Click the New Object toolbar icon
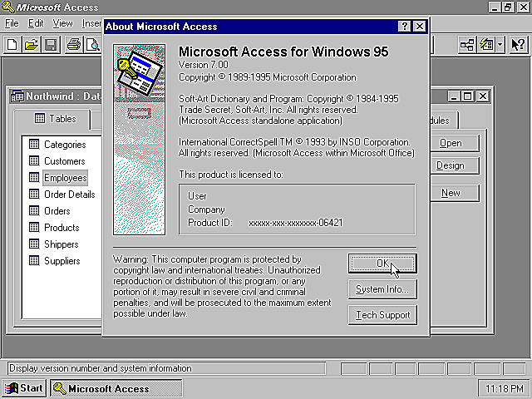 point(486,45)
